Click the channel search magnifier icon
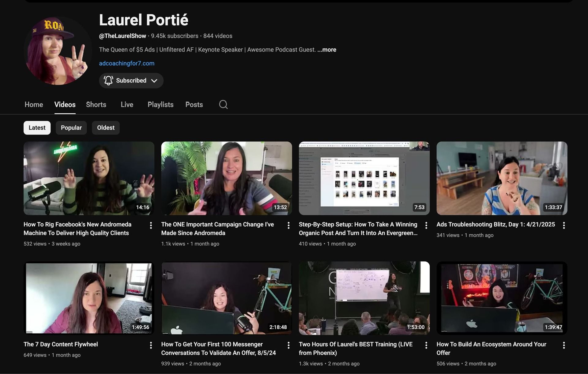Image resolution: width=588 pixels, height=374 pixels. click(x=223, y=104)
